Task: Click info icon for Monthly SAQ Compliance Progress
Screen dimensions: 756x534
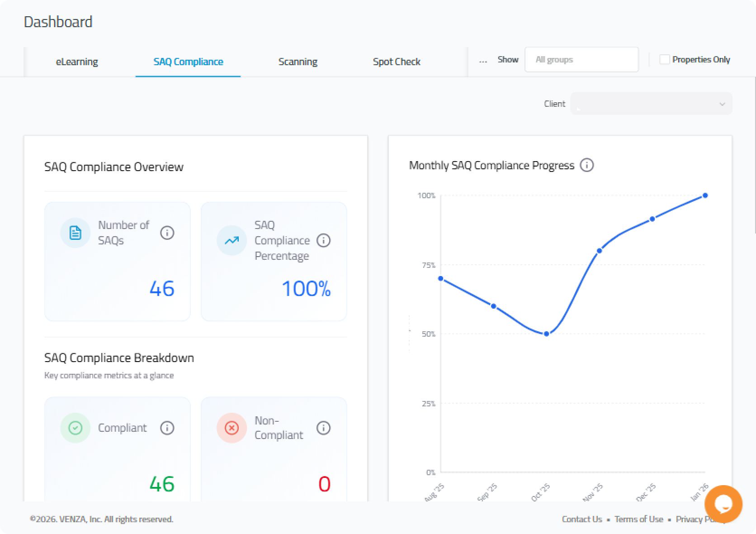Action: click(x=586, y=165)
